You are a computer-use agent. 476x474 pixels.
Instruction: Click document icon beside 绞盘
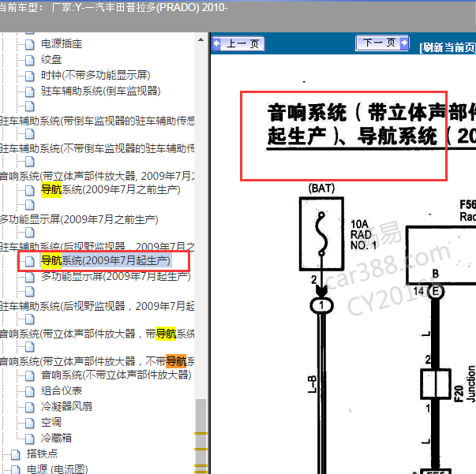click(29, 61)
